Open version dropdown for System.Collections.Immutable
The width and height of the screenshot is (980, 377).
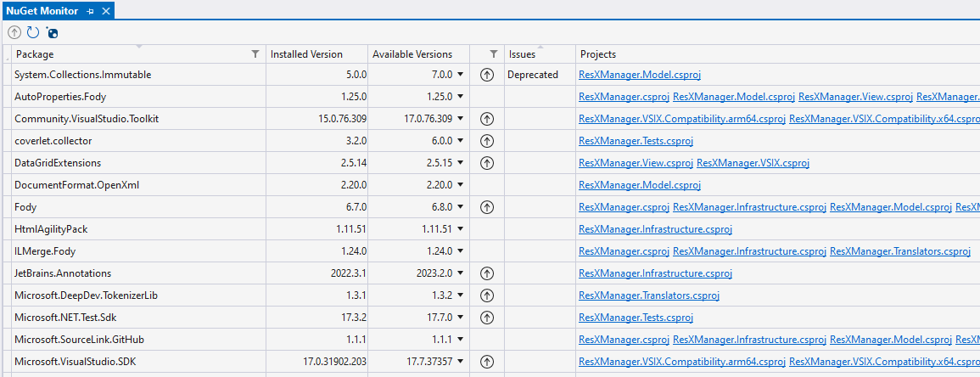coord(461,75)
